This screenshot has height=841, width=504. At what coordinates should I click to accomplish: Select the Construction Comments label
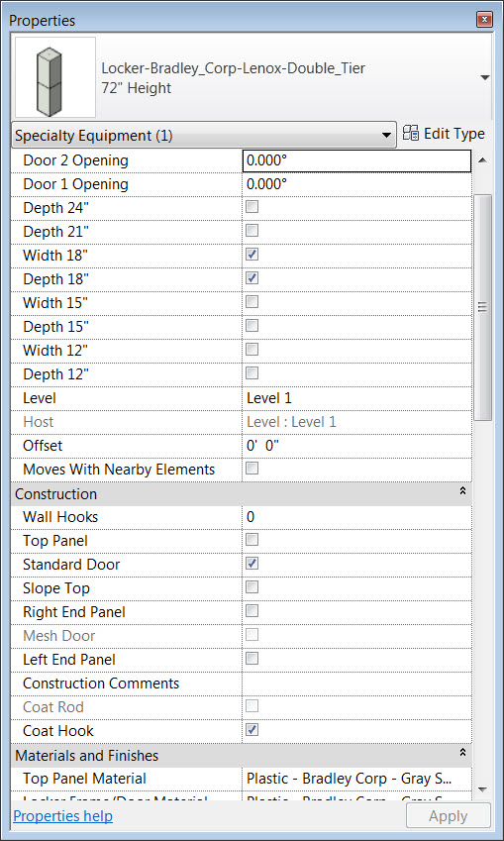pyautogui.click(x=101, y=683)
